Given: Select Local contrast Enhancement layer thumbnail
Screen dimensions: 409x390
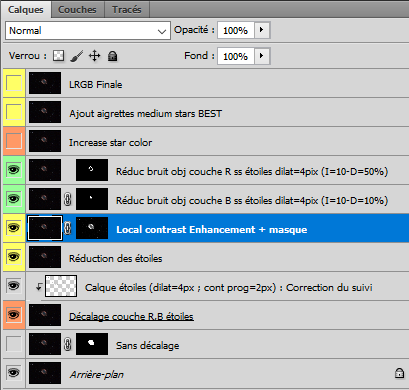Looking at the screenshot, I should pos(45,228).
